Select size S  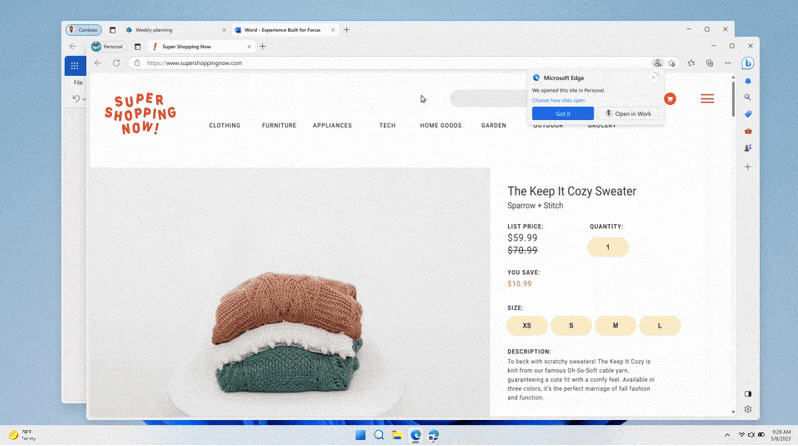point(571,325)
